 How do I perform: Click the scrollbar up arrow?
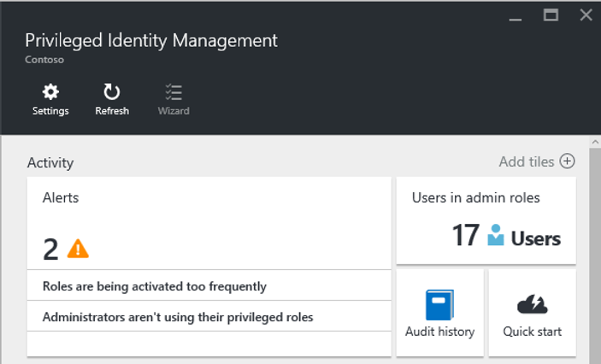[x=595, y=142]
